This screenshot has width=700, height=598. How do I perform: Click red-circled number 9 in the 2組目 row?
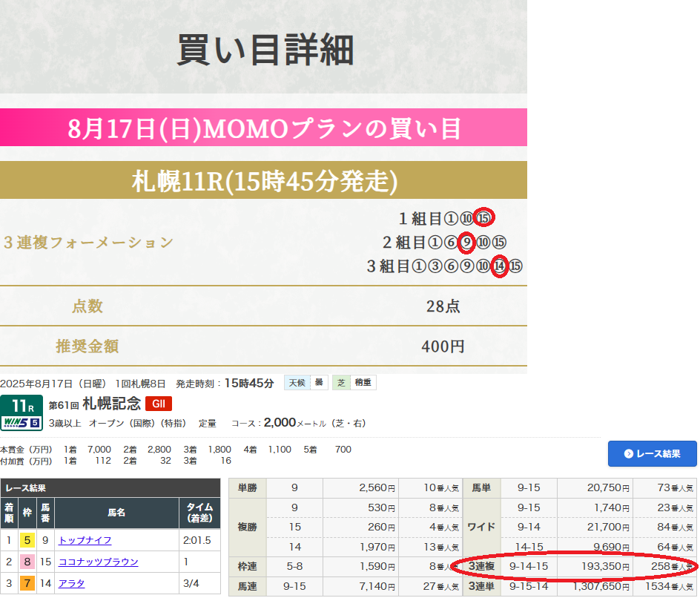466,242
